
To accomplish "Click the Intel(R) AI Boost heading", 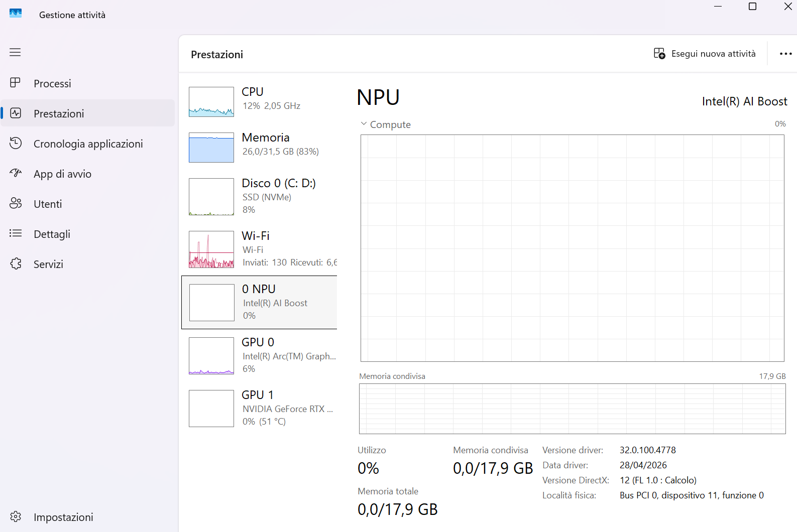I will point(745,101).
